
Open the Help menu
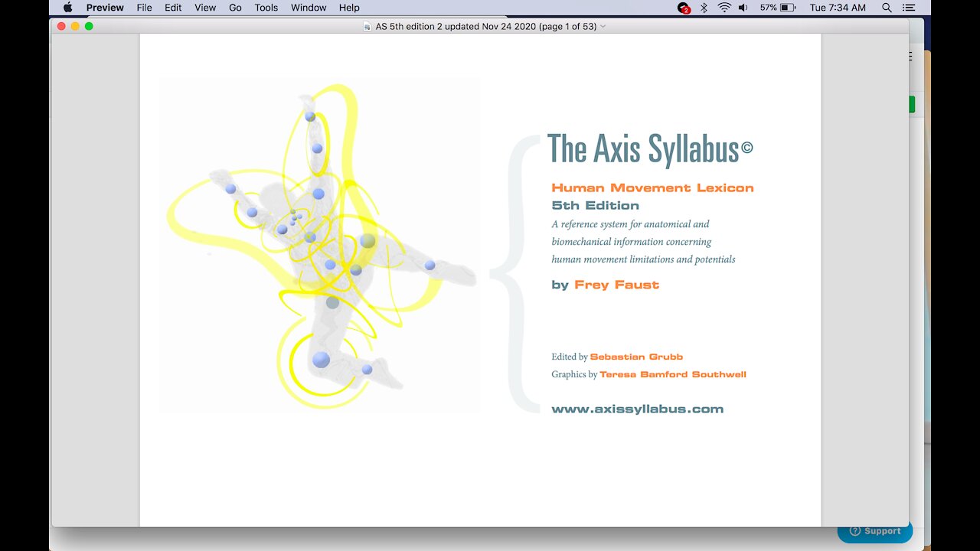click(x=349, y=8)
